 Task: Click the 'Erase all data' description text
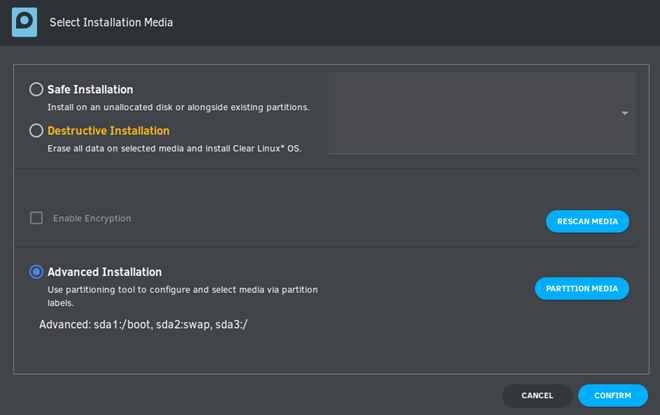(x=174, y=149)
